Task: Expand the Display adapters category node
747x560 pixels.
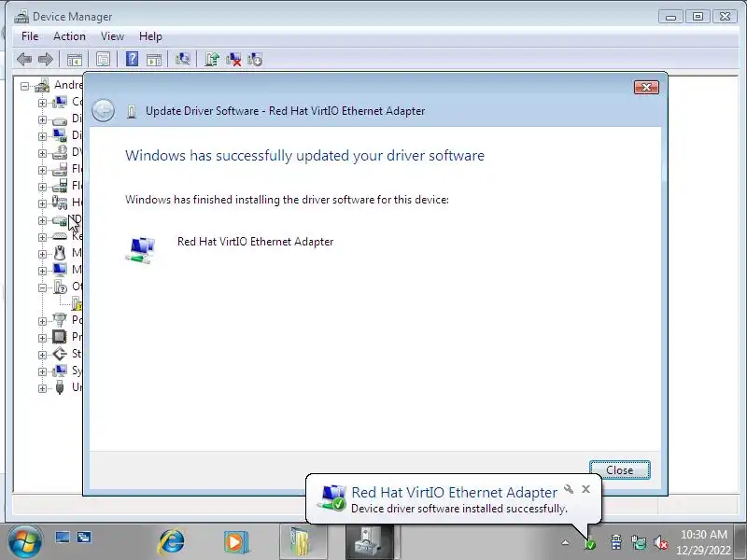Action: 42,136
